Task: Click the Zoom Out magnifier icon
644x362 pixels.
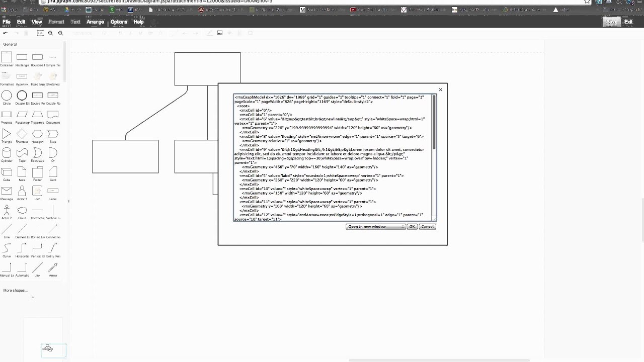Action: [60, 33]
